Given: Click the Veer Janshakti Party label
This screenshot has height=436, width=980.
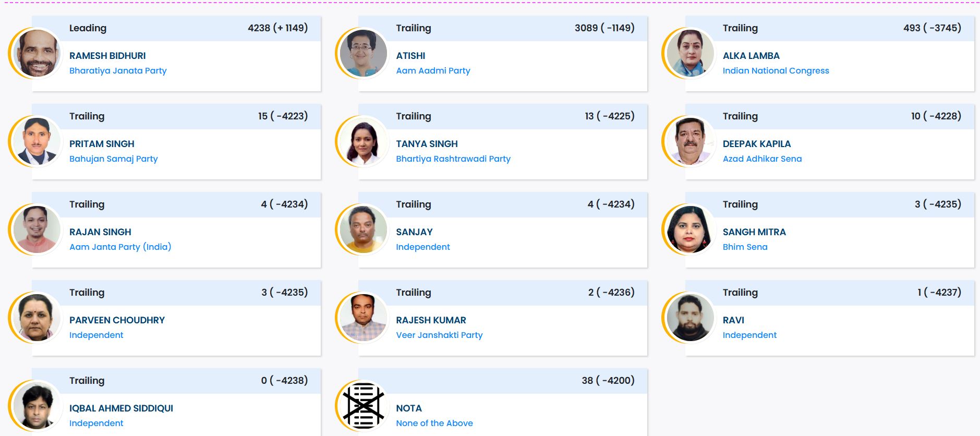Looking at the screenshot, I should coord(439,335).
